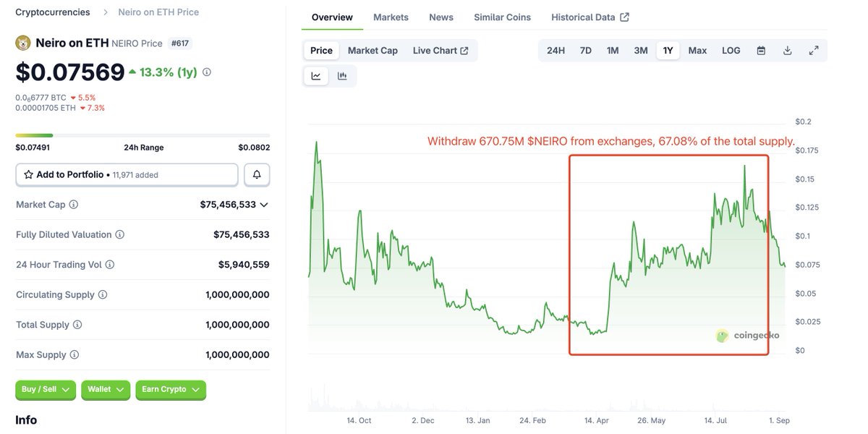This screenshot has width=868, height=434.
Task: Switch to candlestick chart view icon
Action: (x=342, y=76)
